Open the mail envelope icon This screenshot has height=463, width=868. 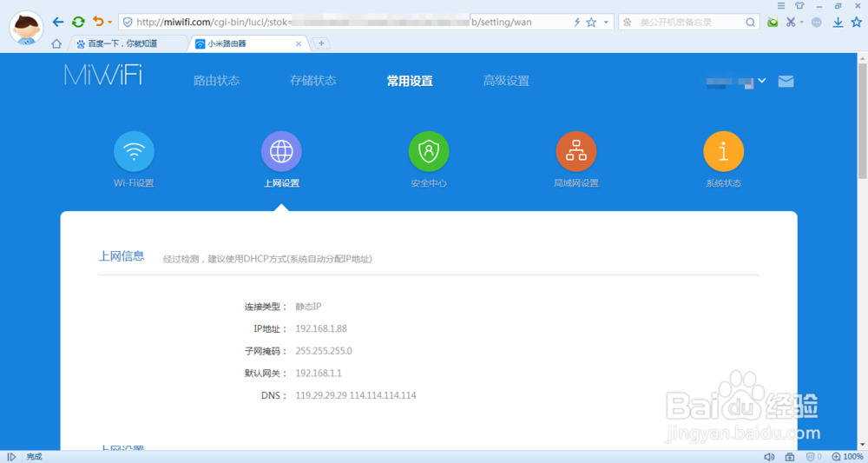(786, 82)
